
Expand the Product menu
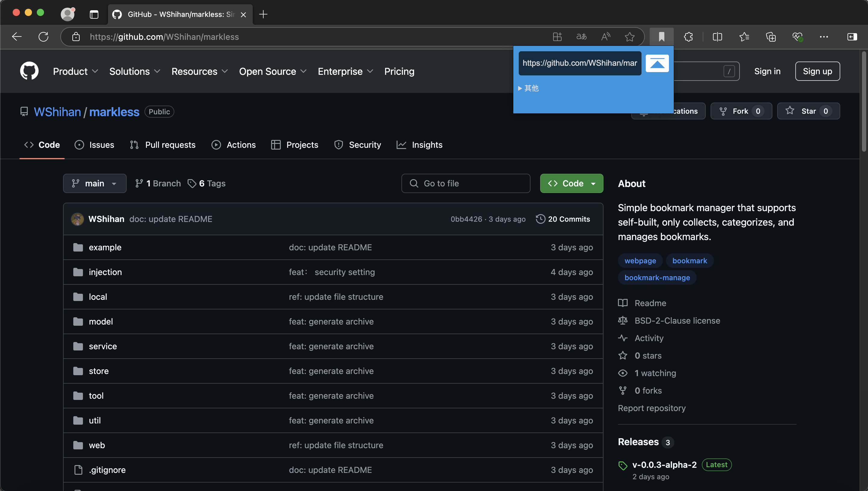click(75, 71)
